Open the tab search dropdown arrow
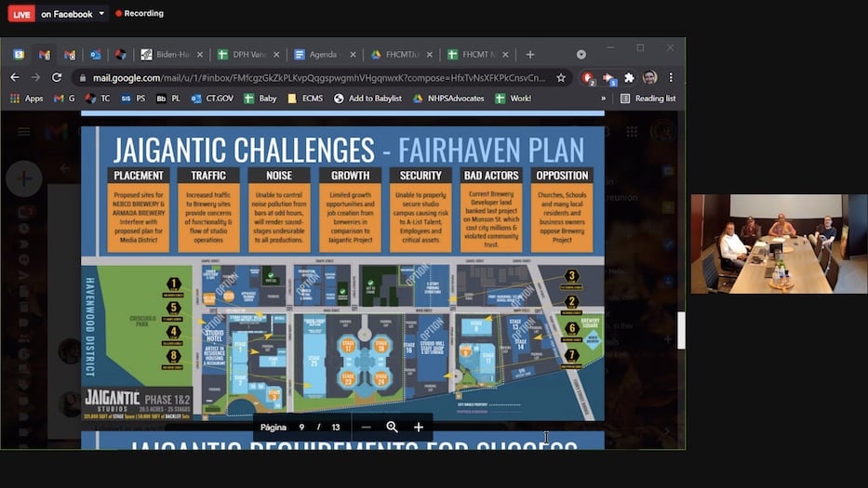This screenshot has width=868, height=488. coord(581,55)
